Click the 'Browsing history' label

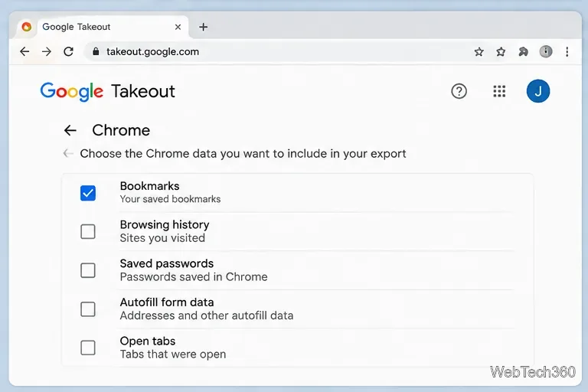point(165,224)
